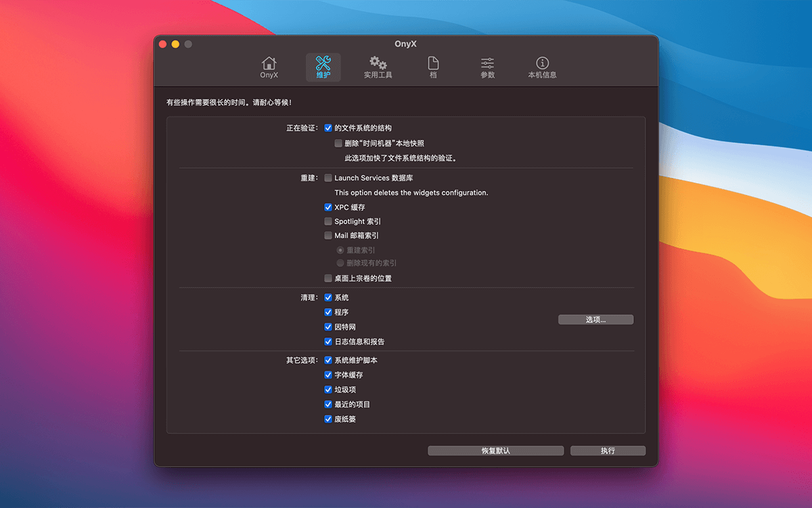Uncheck 程序 cleaning checkbox
The width and height of the screenshot is (812, 508).
point(328,312)
